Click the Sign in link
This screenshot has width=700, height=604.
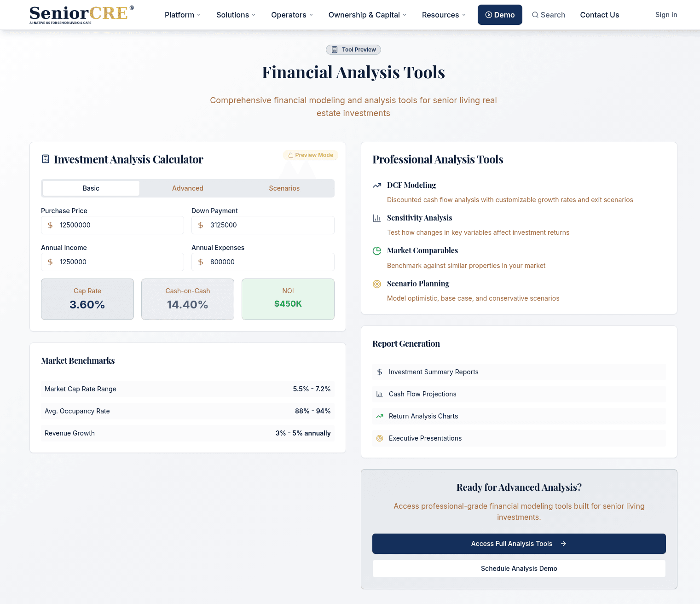click(x=666, y=15)
